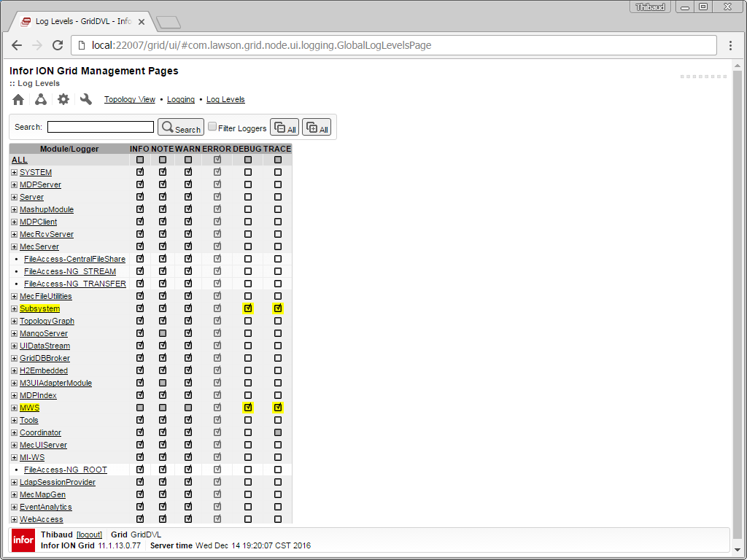
Task: Click the Home icon in page toolbar
Action: pyautogui.click(x=18, y=100)
